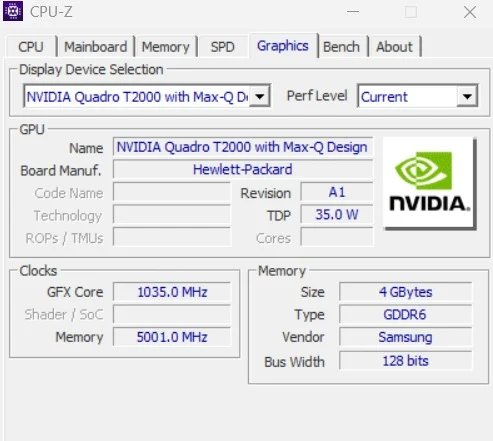This screenshot has height=441, width=493.
Task: Switch to the Bench tab
Action: [342, 47]
